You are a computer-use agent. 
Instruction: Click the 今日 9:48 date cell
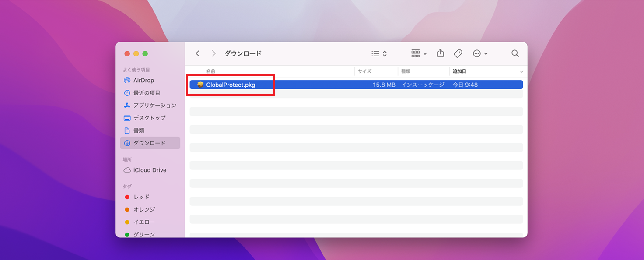pos(465,85)
